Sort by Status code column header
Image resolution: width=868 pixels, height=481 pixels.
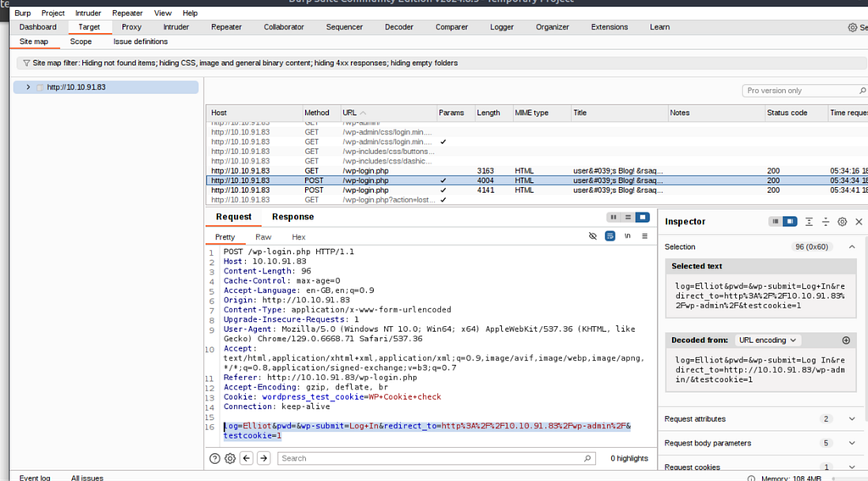pyautogui.click(x=795, y=113)
